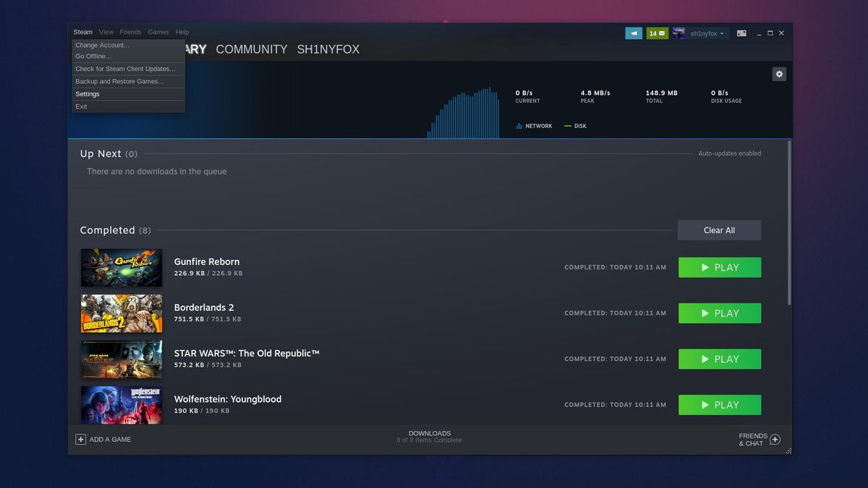The width and height of the screenshot is (868, 488).
Task: Click 'There are no downloads in the queue'
Action: 157,172
